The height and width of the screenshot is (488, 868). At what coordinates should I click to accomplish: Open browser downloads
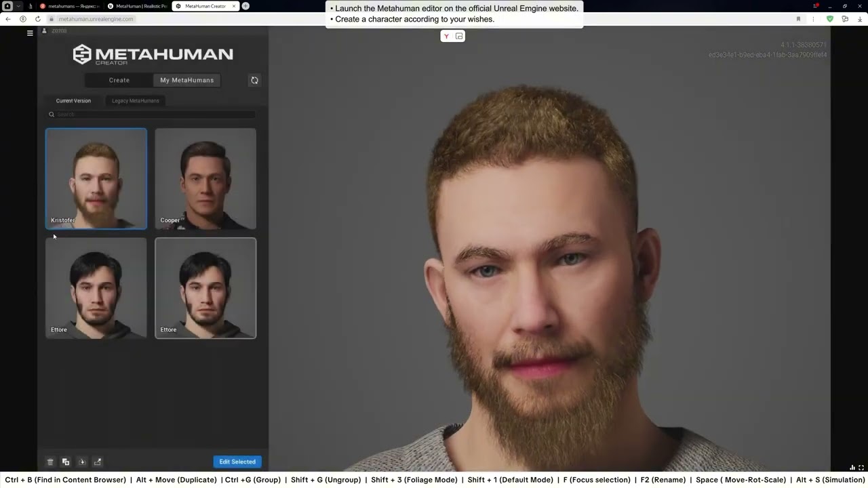[860, 19]
